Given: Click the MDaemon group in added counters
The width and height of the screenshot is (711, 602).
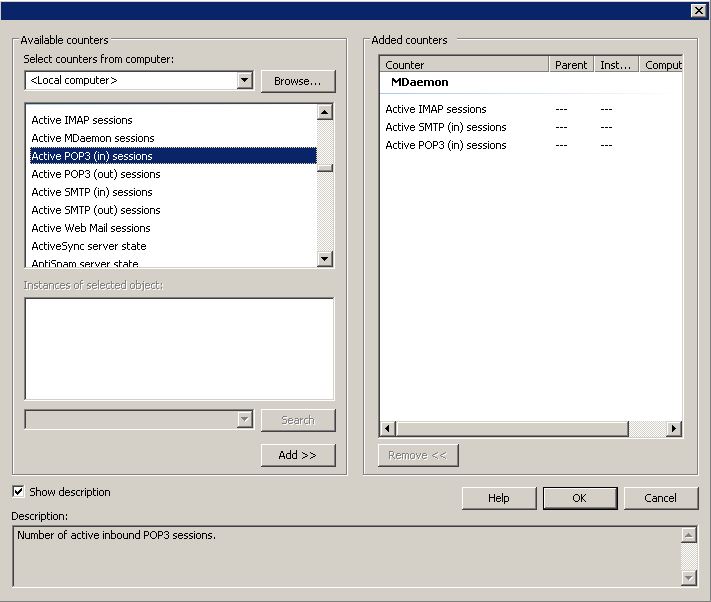Looking at the screenshot, I should pyautogui.click(x=419, y=82).
